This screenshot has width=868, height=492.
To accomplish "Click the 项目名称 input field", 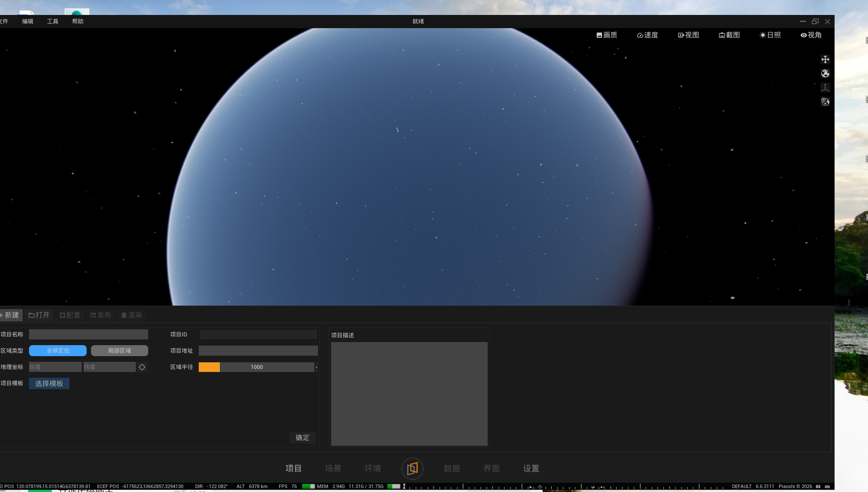I will [x=88, y=335].
